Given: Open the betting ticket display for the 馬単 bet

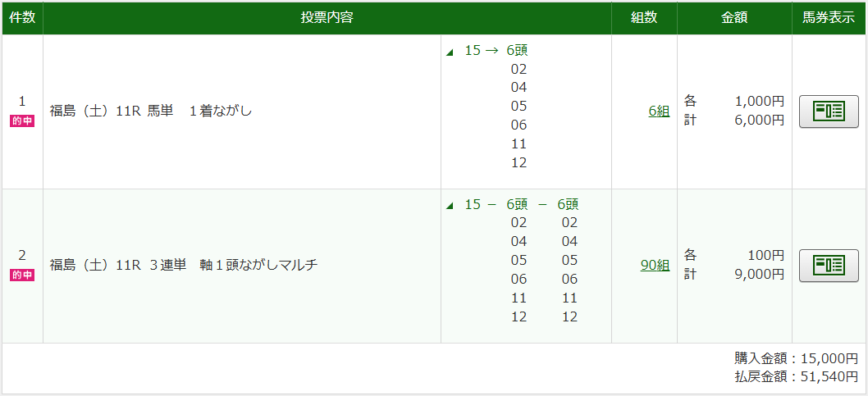Looking at the screenshot, I should click(829, 112).
